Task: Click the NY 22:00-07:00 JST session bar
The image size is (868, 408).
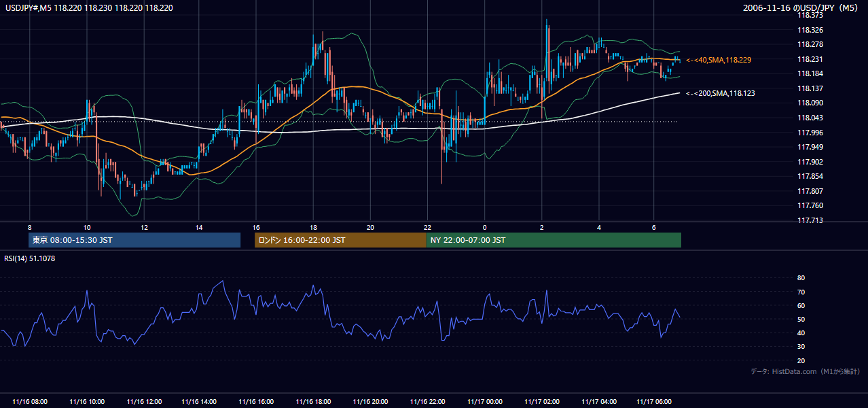Action: coord(554,240)
